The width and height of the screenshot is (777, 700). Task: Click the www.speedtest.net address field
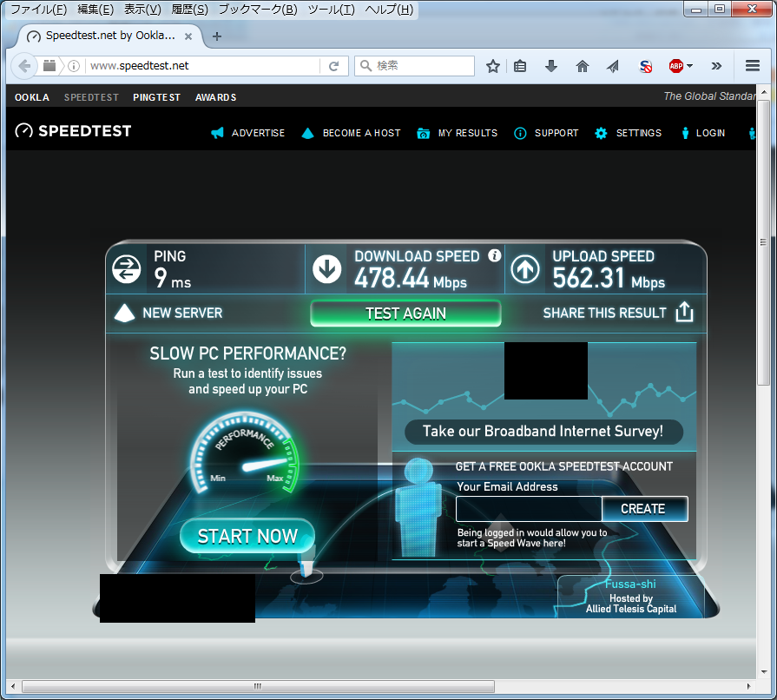(203, 66)
